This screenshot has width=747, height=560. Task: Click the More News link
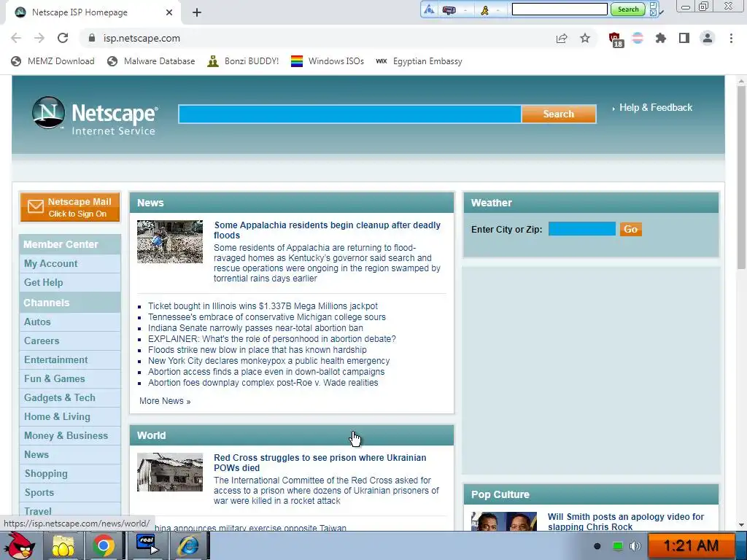click(x=165, y=401)
